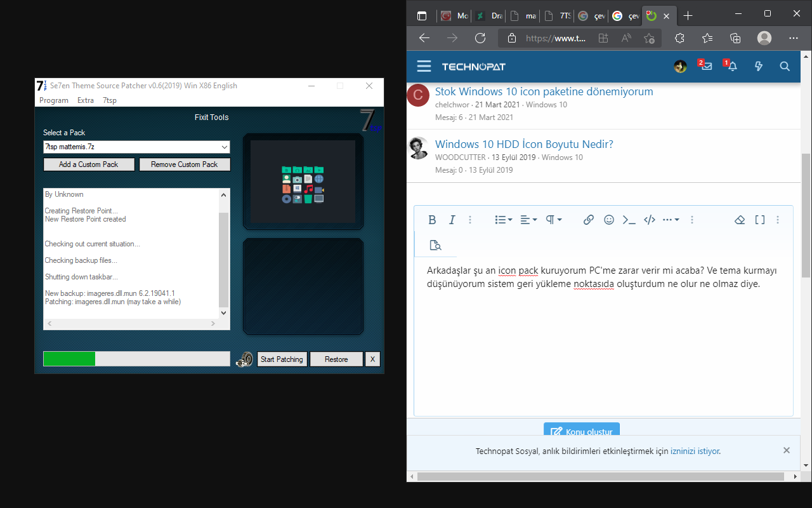812x508 pixels.
Task: Open the Technopat notifications bell
Action: click(732, 65)
